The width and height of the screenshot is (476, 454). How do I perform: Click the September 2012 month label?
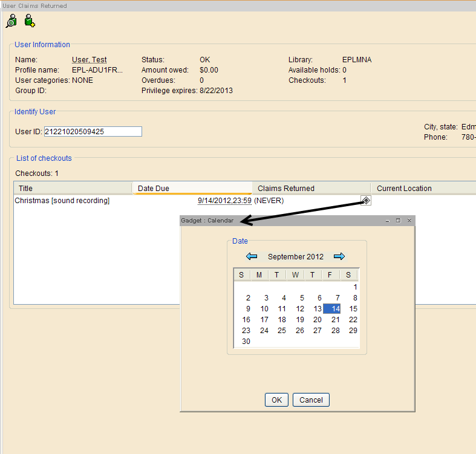point(296,257)
